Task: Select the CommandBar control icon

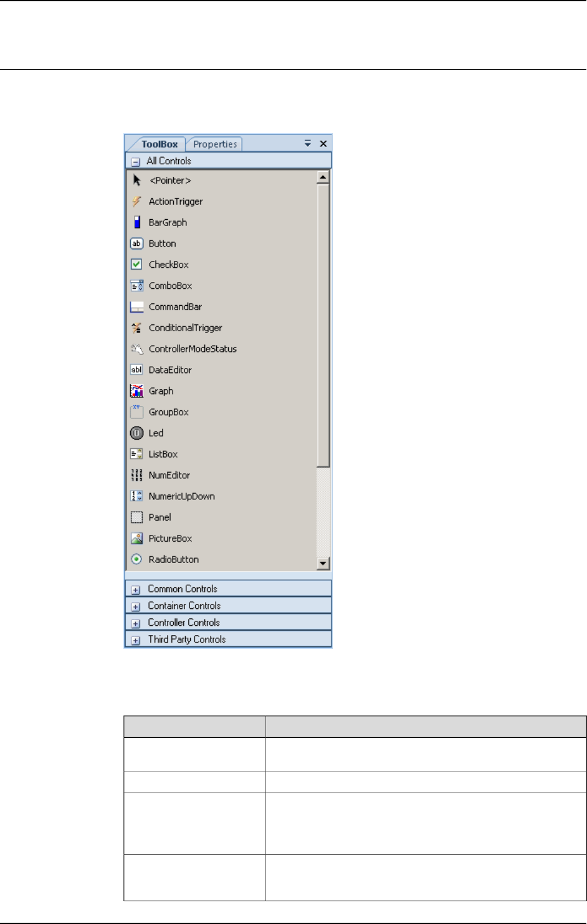Action: coord(136,307)
